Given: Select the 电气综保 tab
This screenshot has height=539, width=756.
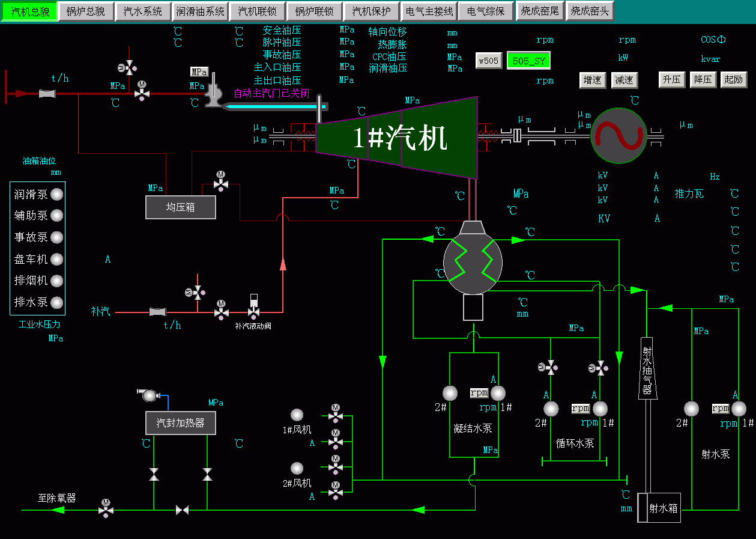Looking at the screenshot, I should tap(486, 11).
